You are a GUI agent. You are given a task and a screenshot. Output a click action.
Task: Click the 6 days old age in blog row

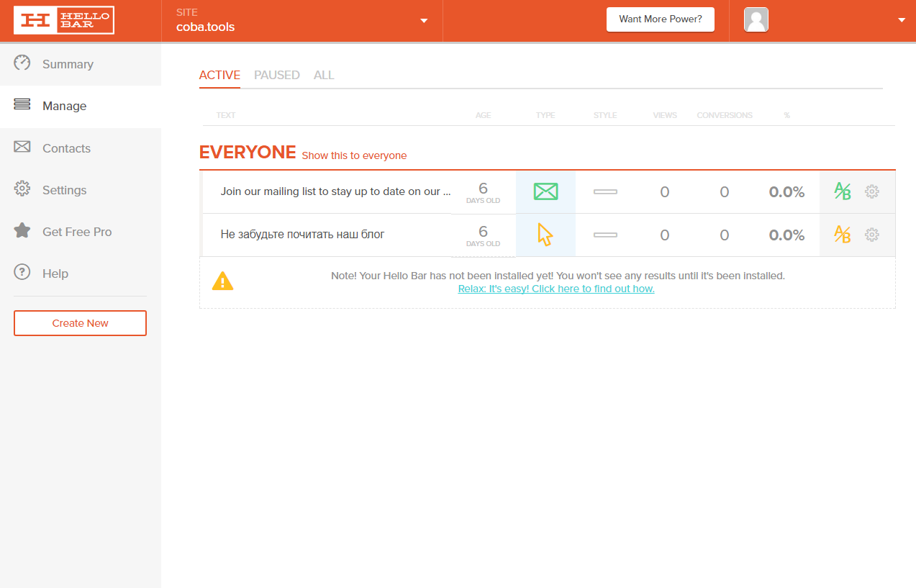pos(484,235)
